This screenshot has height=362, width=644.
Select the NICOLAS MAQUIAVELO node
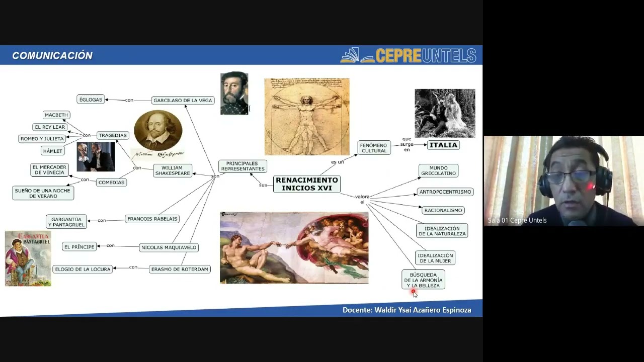[169, 247]
